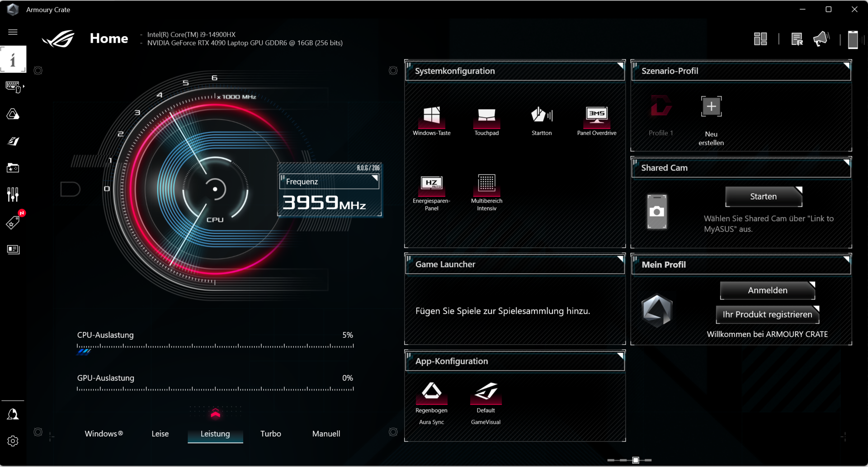Open Featured deals tag icon
This screenshot has width=868, height=467.
13,222
